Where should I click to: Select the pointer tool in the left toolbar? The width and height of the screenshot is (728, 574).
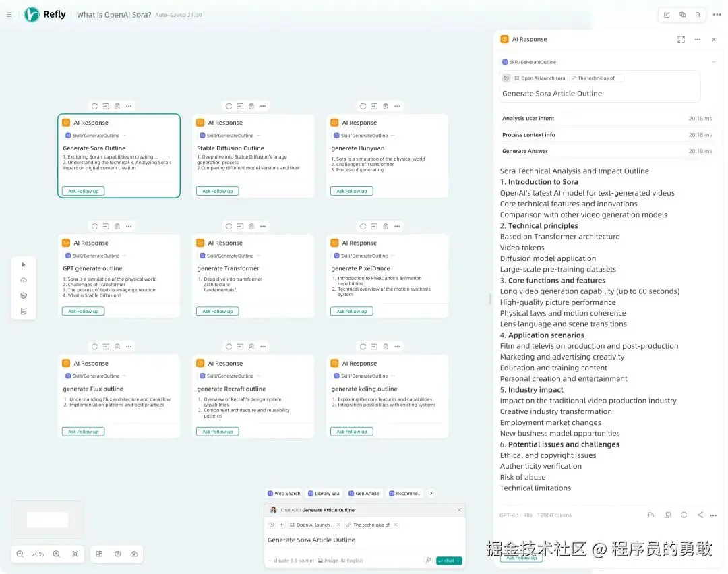click(24, 264)
